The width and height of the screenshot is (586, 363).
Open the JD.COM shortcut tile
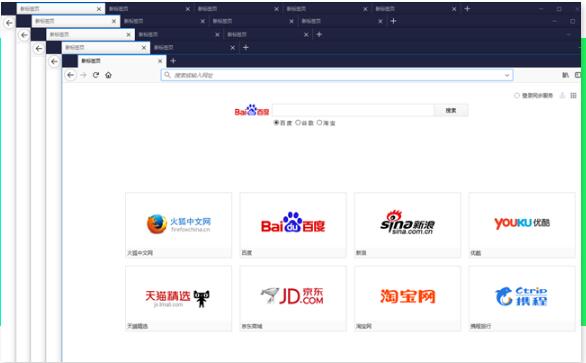click(x=293, y=298)
